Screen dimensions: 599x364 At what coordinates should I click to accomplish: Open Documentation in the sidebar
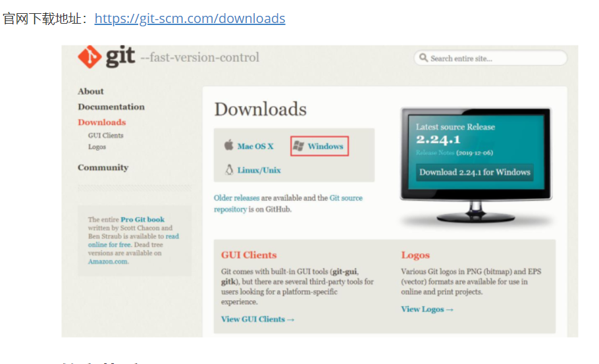coord(111,107)
